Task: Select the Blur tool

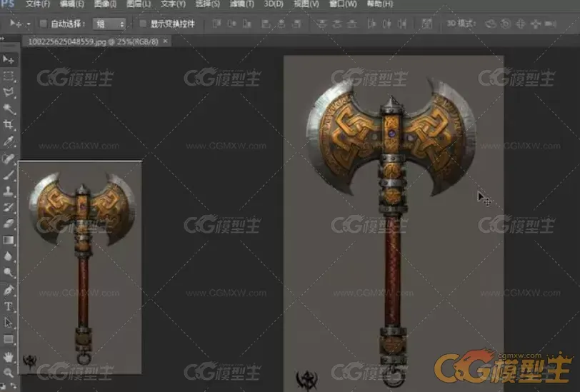Action: [8, 256]
